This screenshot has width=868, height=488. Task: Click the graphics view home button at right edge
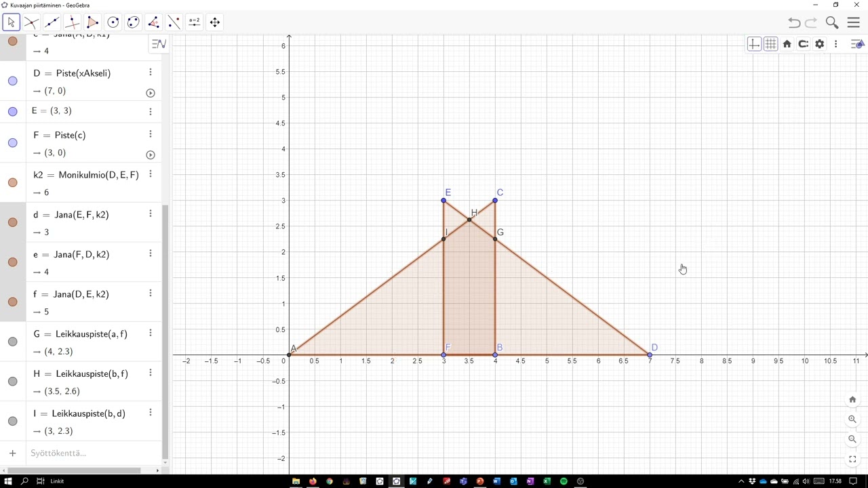point(852,399)
